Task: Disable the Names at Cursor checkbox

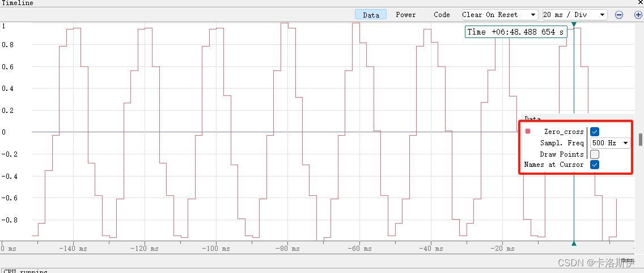Action: (x=594, y=165)
